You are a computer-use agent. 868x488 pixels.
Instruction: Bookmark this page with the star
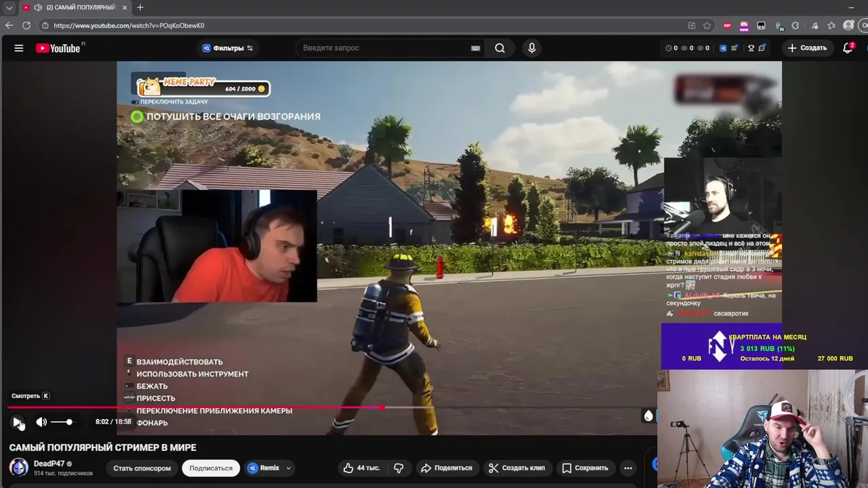point(707,25)
